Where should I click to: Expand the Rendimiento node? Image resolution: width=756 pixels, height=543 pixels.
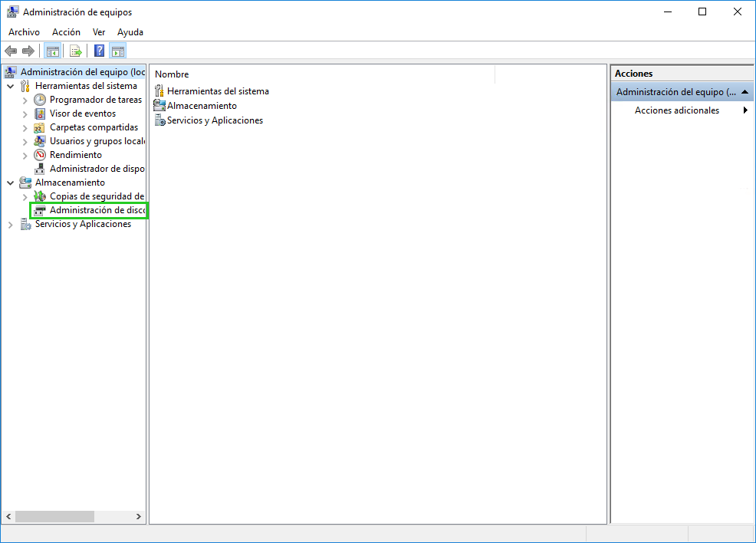click(x=25, y=156)
